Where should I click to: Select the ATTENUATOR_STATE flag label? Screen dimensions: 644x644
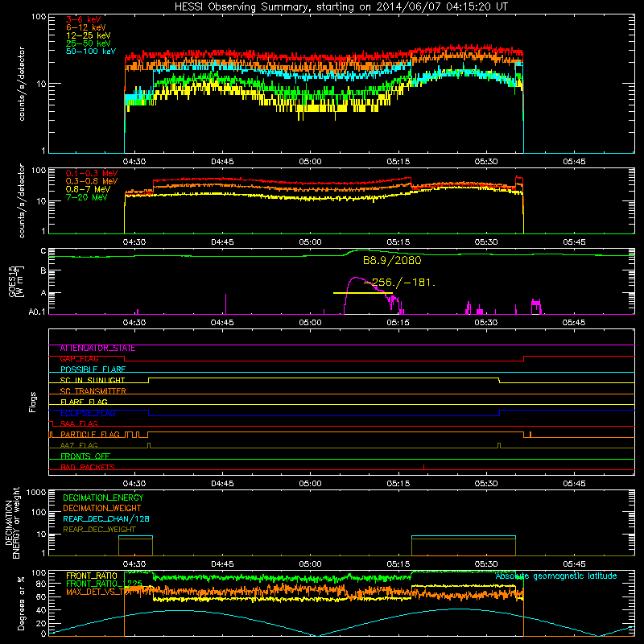[x=97, y=349]
